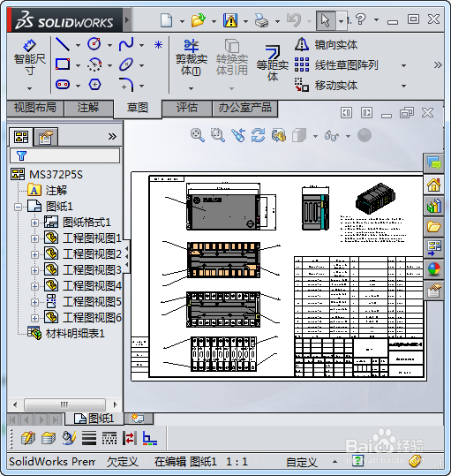Open the View Layout tab (视图布局)
This screenshot has width=451, height=476.
click(35, 108)
